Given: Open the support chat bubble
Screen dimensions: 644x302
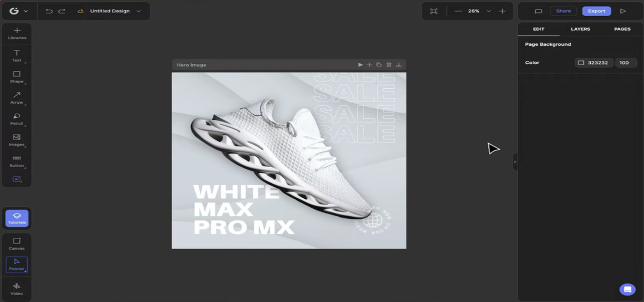Looking at the screenshot, I should pyautogui.click(x=627, y=289).
